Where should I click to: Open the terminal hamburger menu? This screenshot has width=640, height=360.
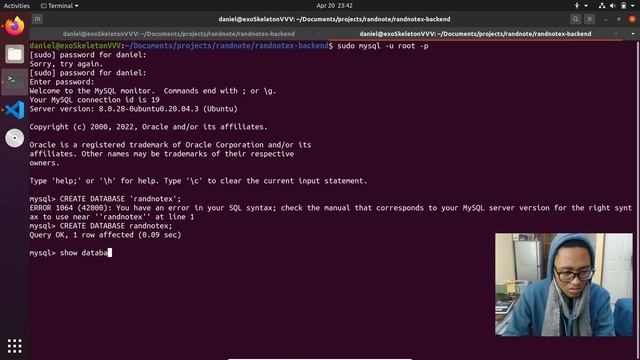click(x=589, y=19)
